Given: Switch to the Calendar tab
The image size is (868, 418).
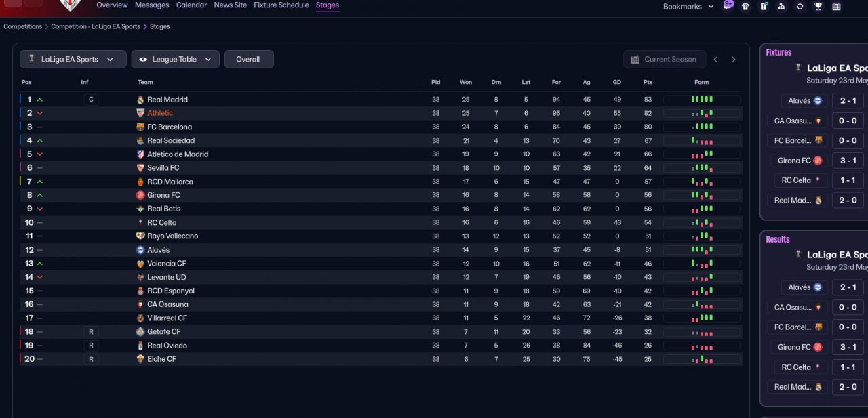Looking at the screenshot, I should click(x=191, y=5).
